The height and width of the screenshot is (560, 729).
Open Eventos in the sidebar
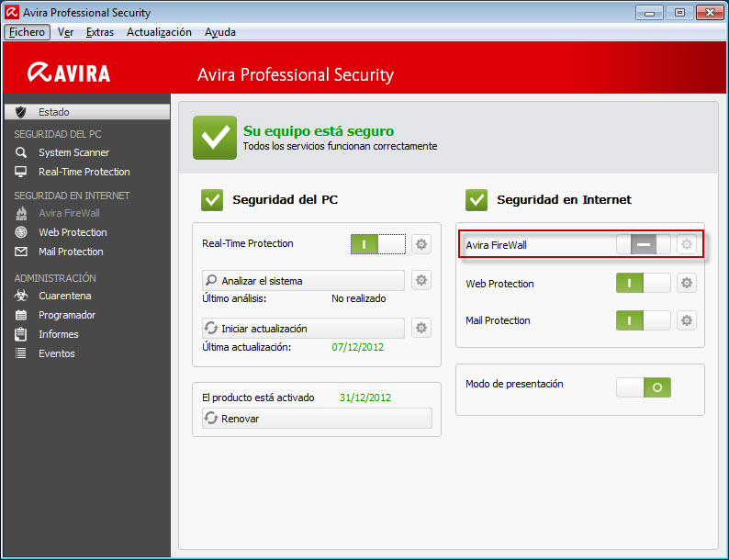tap(57, 353)
